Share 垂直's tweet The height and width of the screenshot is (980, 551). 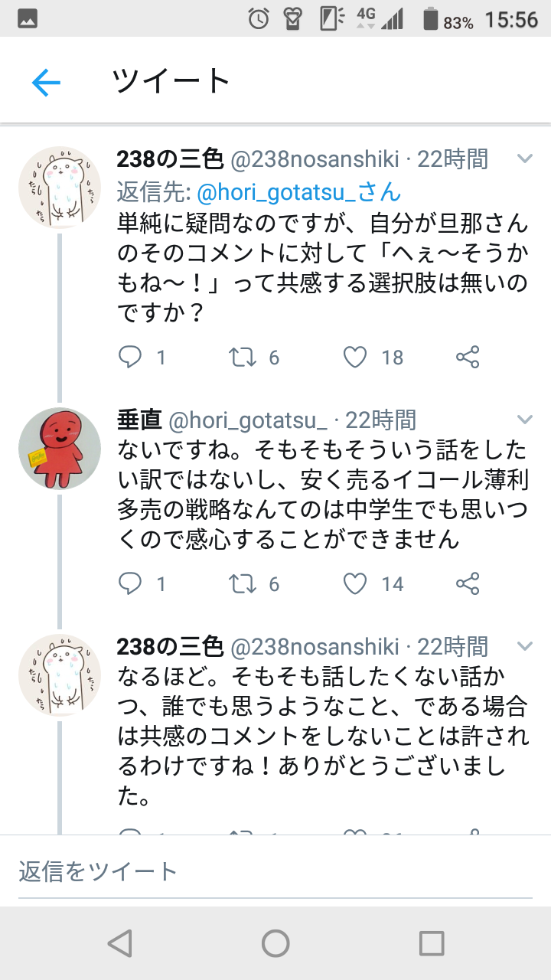(x=468, y=584)
